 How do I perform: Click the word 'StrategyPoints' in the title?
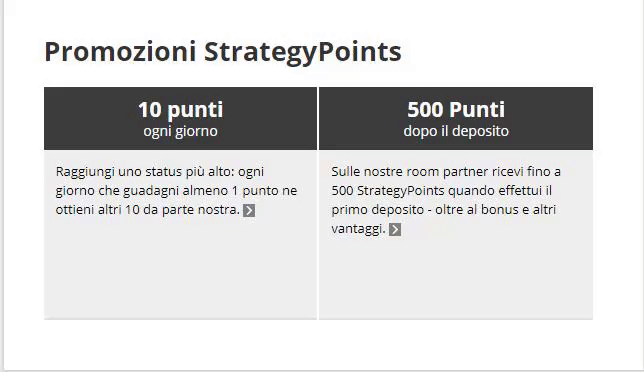point(303,52)
